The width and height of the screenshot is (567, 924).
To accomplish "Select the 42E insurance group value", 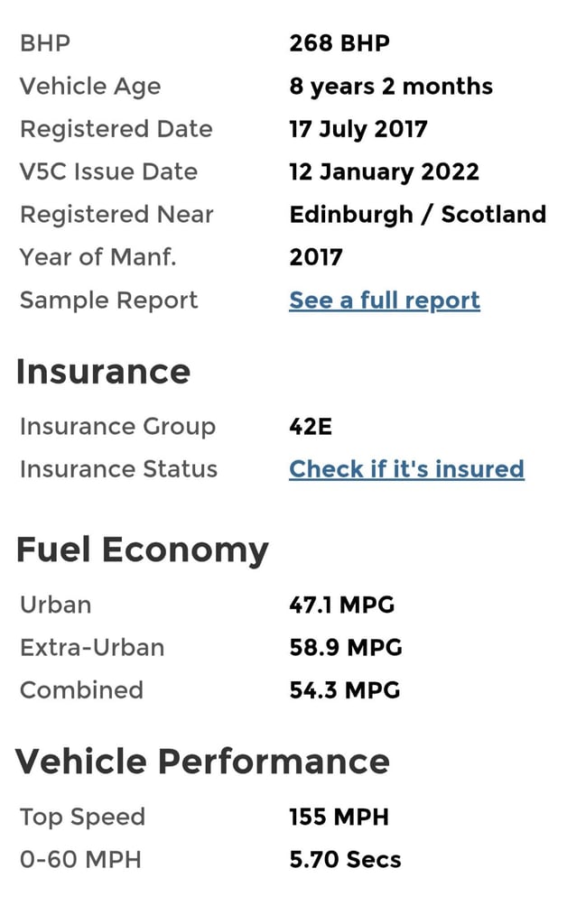I will point(311,427).
